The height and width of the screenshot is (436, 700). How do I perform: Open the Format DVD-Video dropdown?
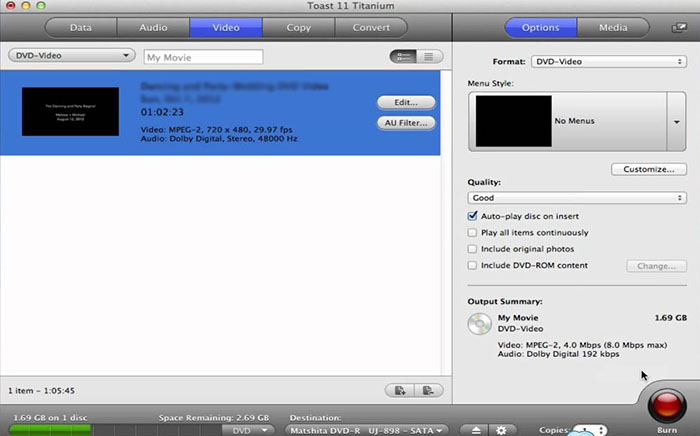[x=608, y=62]
